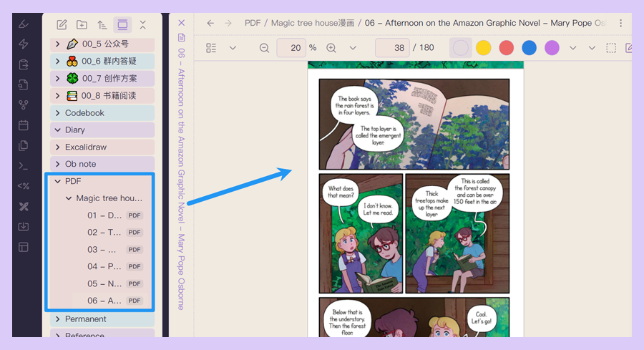Open Excalidraw drawing ribbon icon

coord(24,24)
